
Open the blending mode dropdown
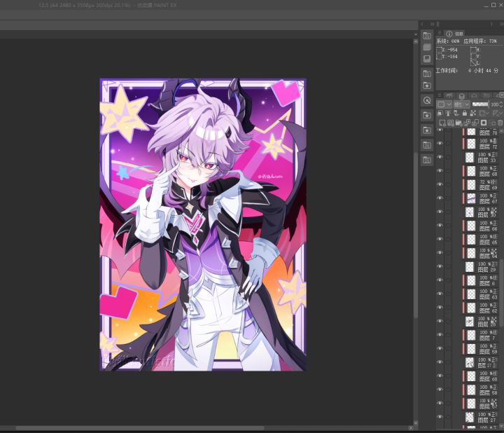click(x=461, y=104)
